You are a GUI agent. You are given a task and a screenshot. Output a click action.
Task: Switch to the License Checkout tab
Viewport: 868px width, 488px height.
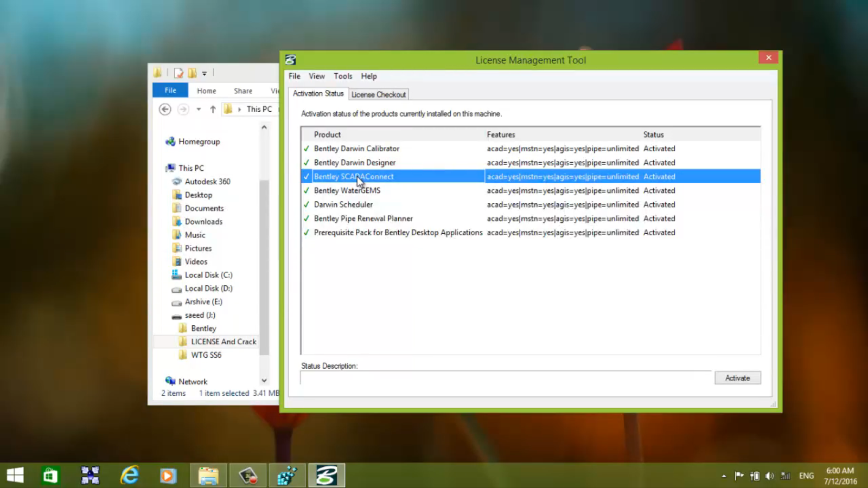[379, 94]
